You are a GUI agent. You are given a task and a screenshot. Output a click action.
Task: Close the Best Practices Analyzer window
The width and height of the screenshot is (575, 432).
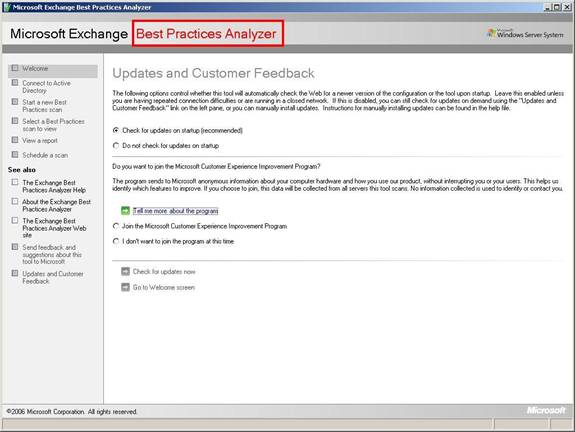[567, 7]
